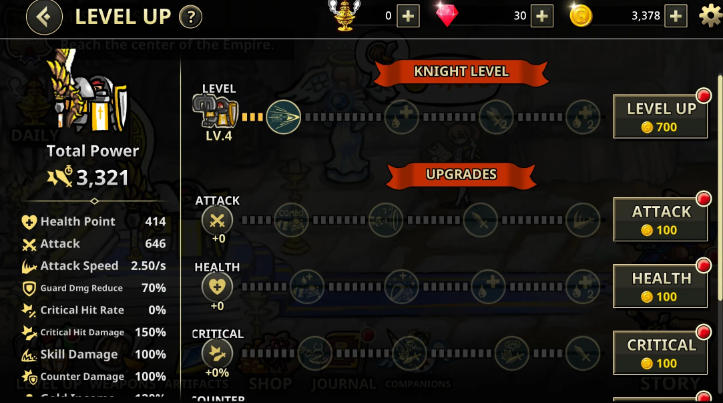The width and height of the screenshot is (723, 403).
Task: Open settings gear icon
Action: pyautogui.click(x=711, y=16)
